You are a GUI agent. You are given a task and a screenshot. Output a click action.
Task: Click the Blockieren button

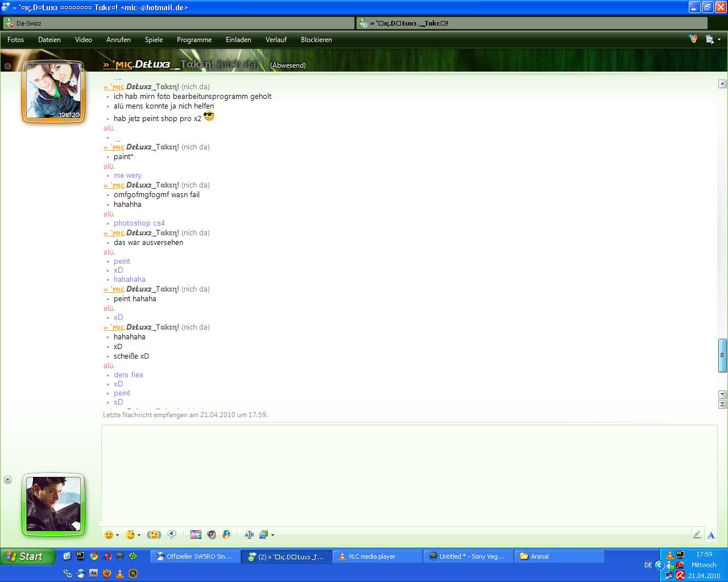pos(316,40)
